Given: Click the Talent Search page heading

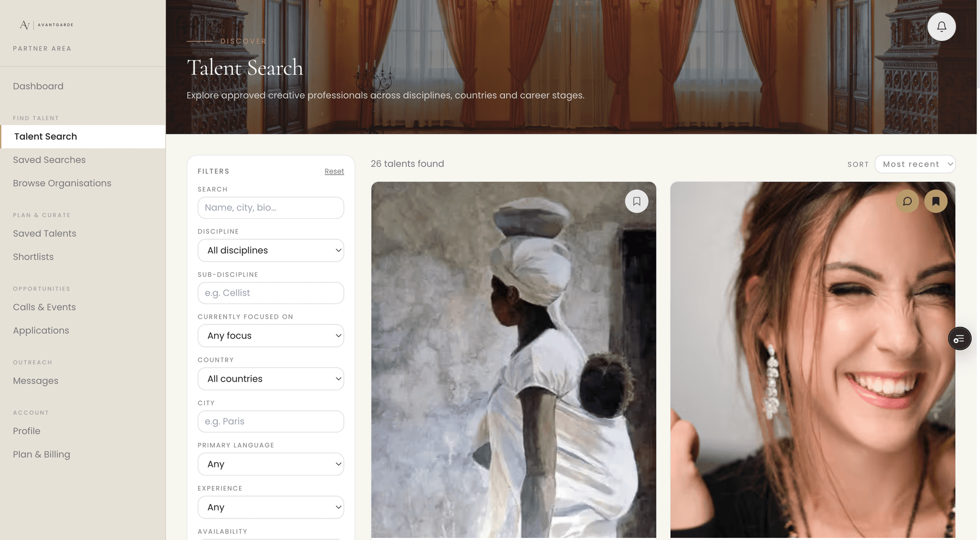Looking at the screenshot, I should click(x=245, y=67).
